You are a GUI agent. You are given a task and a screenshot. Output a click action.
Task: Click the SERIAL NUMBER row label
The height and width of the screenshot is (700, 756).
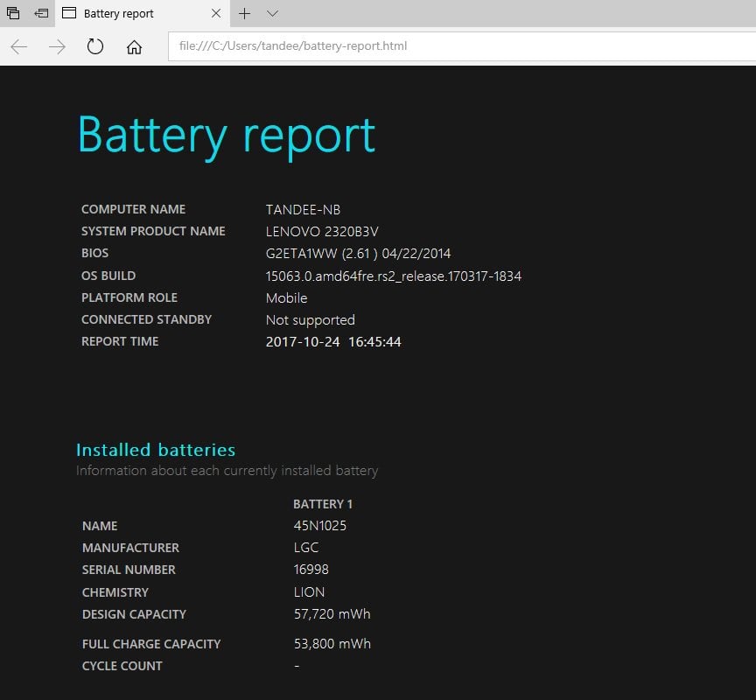(129, 570)
